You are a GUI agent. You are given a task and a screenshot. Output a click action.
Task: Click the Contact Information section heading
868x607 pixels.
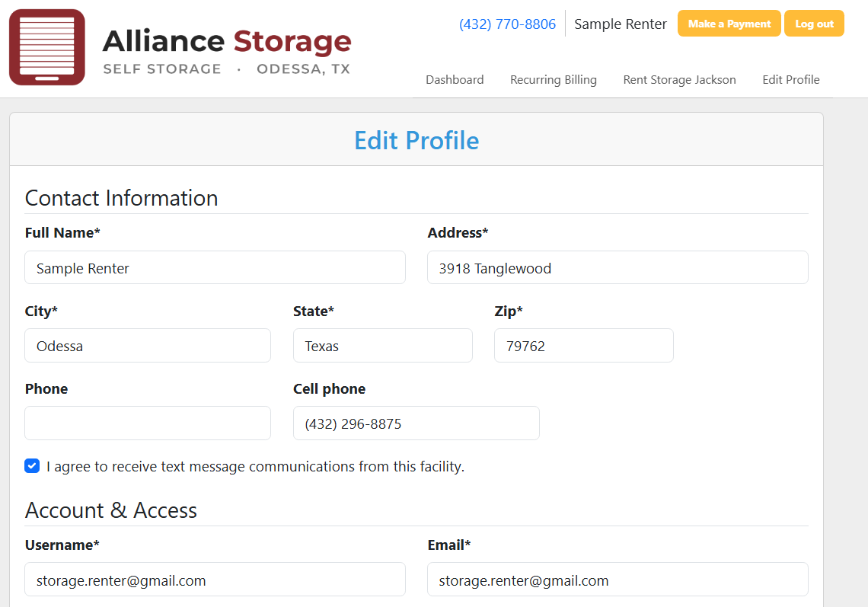pos(121,198)
